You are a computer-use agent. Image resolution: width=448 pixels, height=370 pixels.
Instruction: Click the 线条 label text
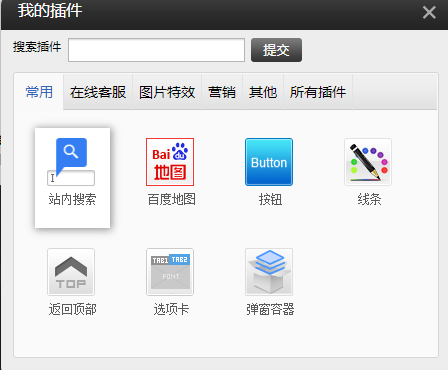[x=369, y=199]
